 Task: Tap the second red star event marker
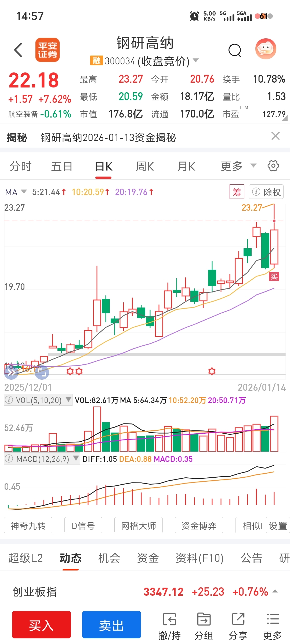point(79,371)
